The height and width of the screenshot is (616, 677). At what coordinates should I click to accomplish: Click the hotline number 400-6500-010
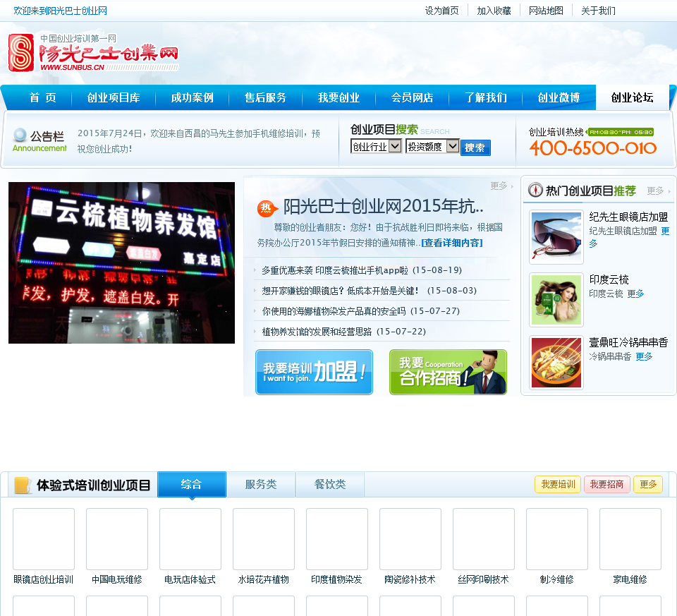[593, 148]
